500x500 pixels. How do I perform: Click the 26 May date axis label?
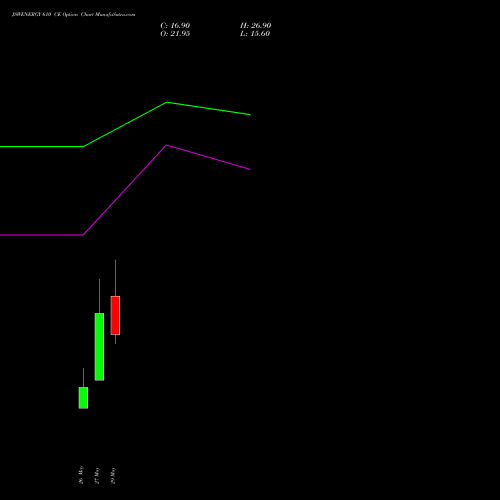[x=81, y=475]
